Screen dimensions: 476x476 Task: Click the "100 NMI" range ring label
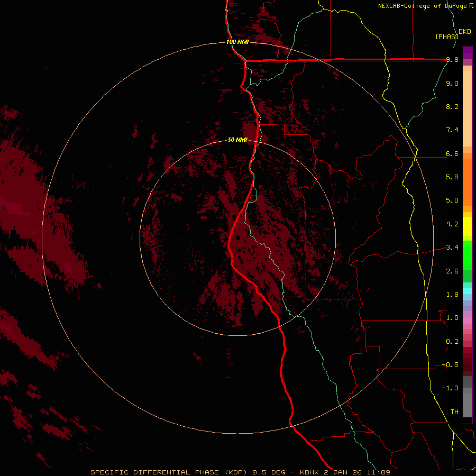[237, 42]
